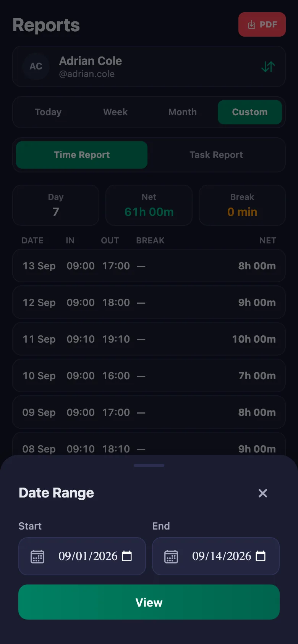
Task: Grab the bottom sheet drag handle
Action: [x=149, y=465]
